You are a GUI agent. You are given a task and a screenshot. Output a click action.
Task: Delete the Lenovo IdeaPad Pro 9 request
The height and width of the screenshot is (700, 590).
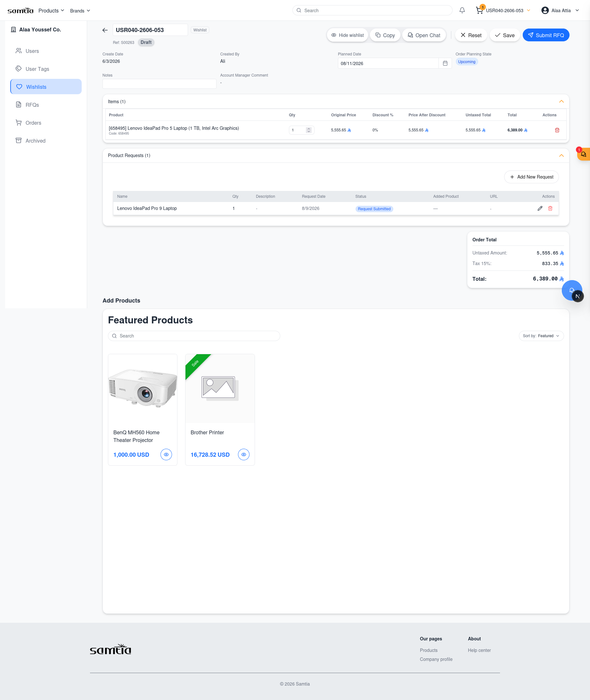pos(550,208)
